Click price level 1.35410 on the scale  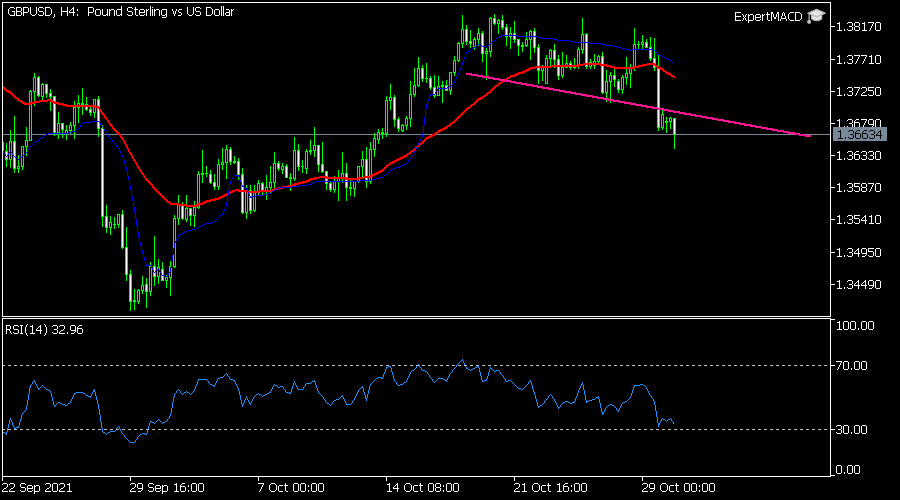tap(859, 220)
